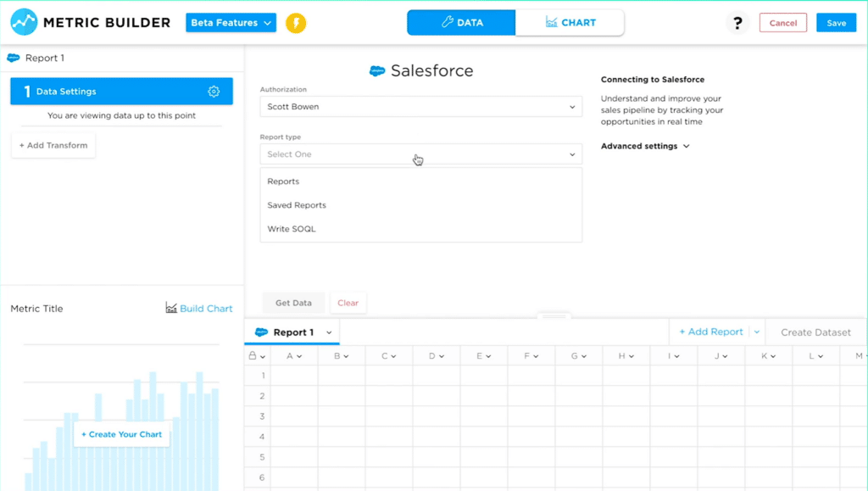Click the Save button
Viewport: 868px width, 491px height.
(836, 23)
